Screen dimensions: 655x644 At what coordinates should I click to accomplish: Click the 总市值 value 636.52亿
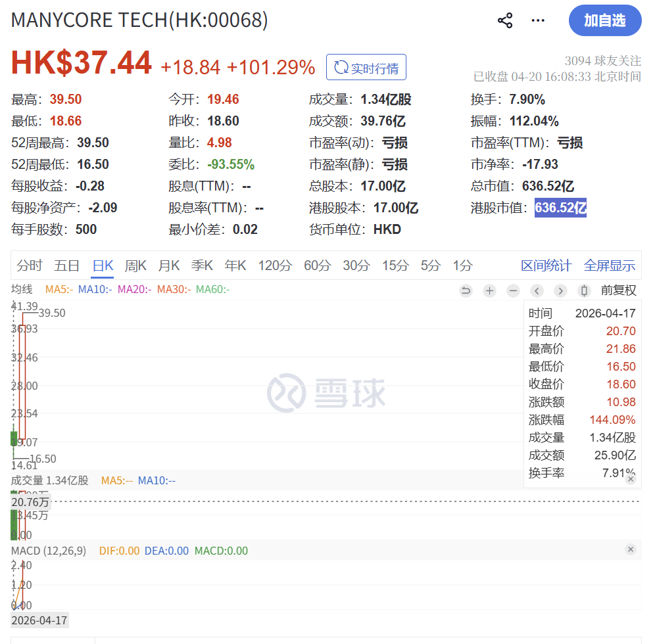(548, 186)
